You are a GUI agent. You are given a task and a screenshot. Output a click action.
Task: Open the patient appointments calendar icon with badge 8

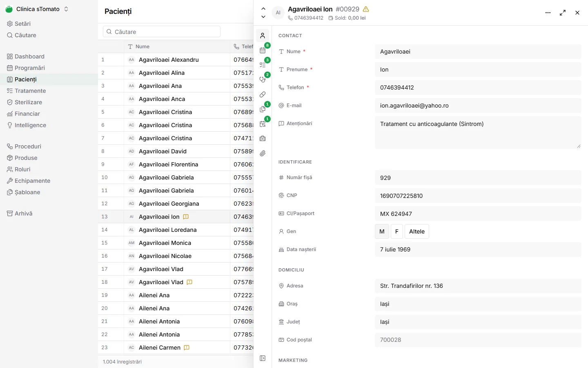pyautogui.click(x=263, y=50)
